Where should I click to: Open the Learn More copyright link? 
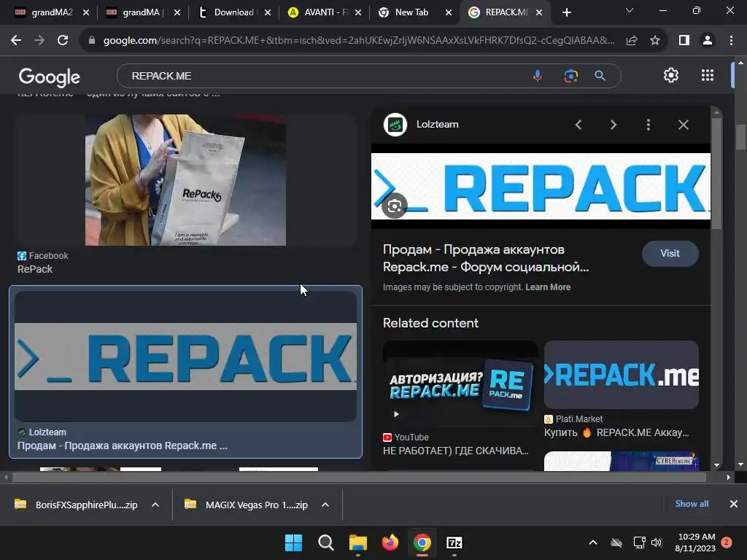click(548, 287)
